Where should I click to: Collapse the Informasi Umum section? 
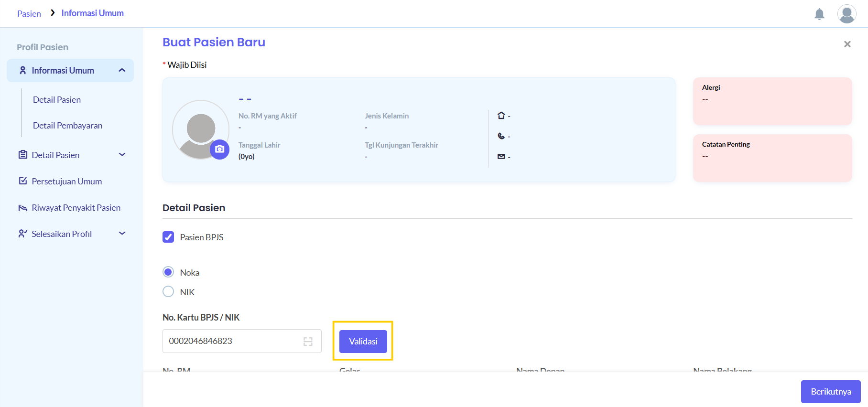(x=122, y=70)
